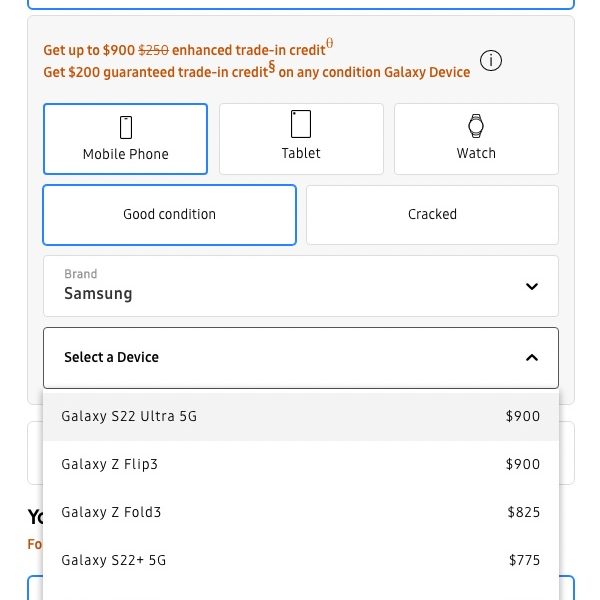Click the guaranteed trade-in credit footnote symbol

pyautogui.click(x=271, y=68)
